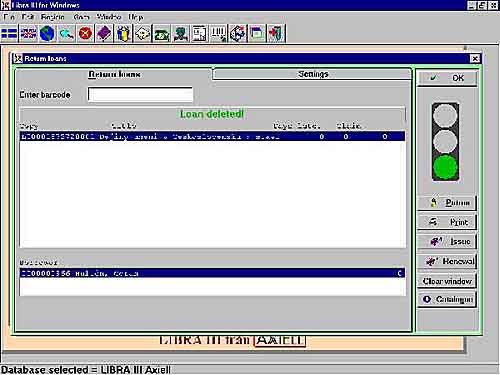Open the Goto menu

pyautogui.click(x=81, y=17)
